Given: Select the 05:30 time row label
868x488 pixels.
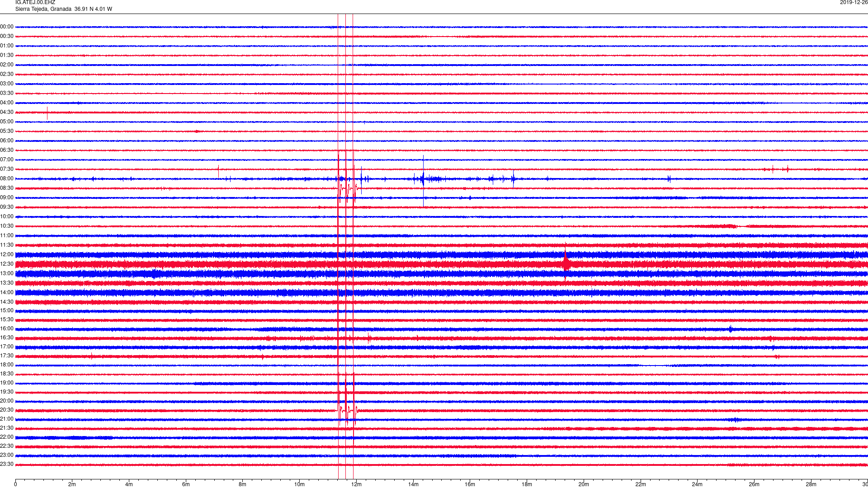Looking at the screenshot, I should (7, 131).
